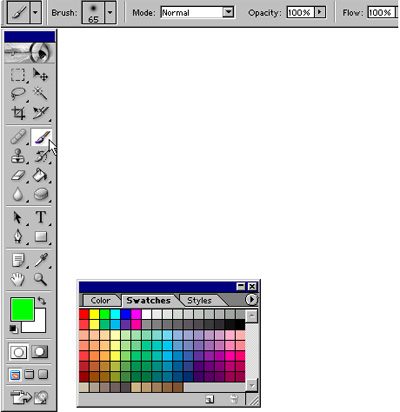Select the History Brush tool
Screen dimensions: 400x412
click(x=40, y=156)
